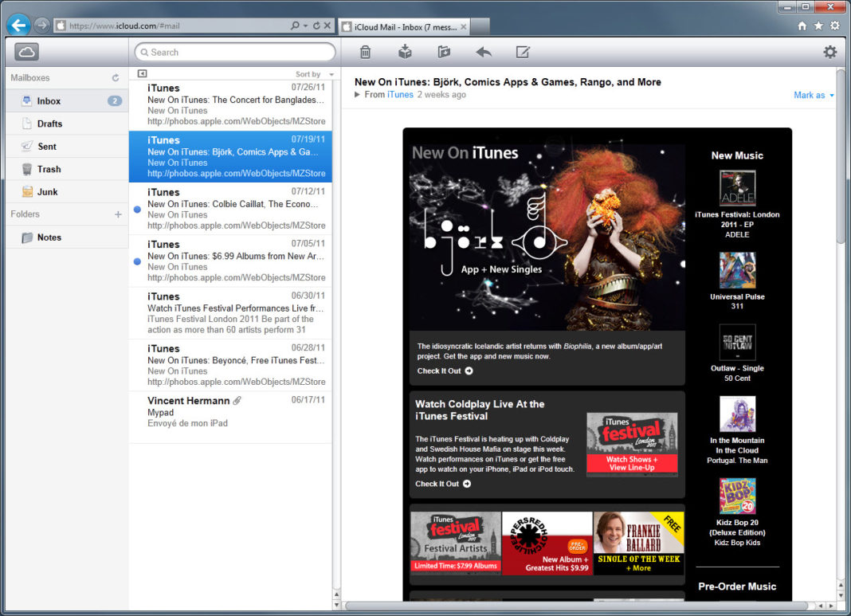Click inside the mail Search field
The height and width of the screenshot is (616, 851).
pos(235,52)
